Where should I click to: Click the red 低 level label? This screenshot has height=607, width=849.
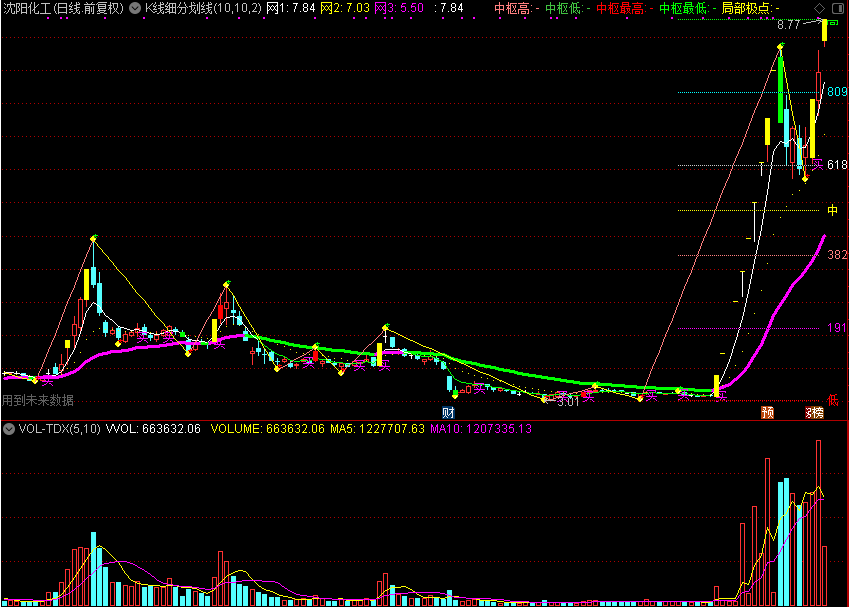click(833, 400)
